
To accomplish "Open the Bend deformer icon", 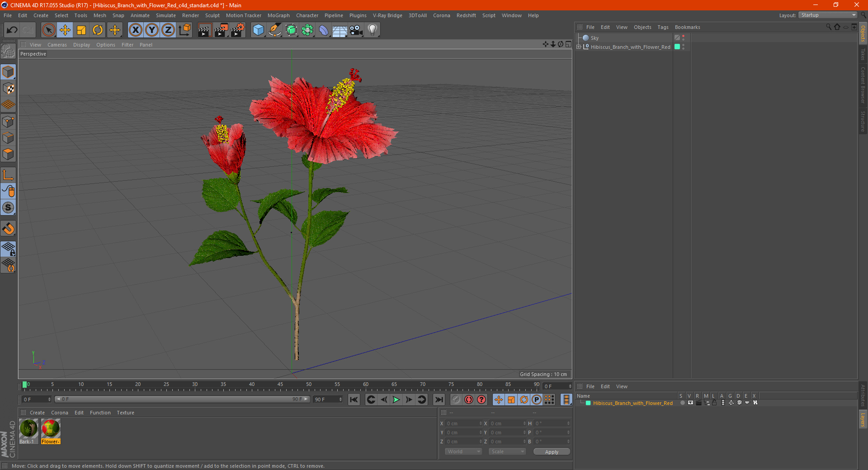I will (324, 30).
